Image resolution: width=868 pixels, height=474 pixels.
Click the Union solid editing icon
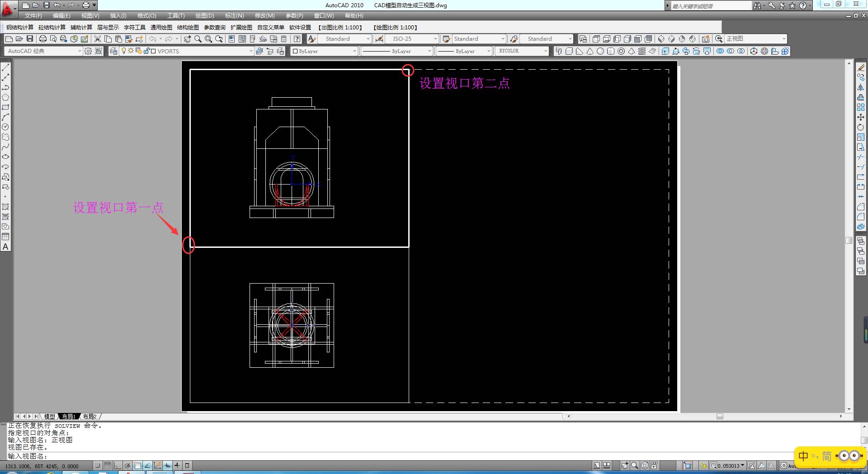(720, 51)
